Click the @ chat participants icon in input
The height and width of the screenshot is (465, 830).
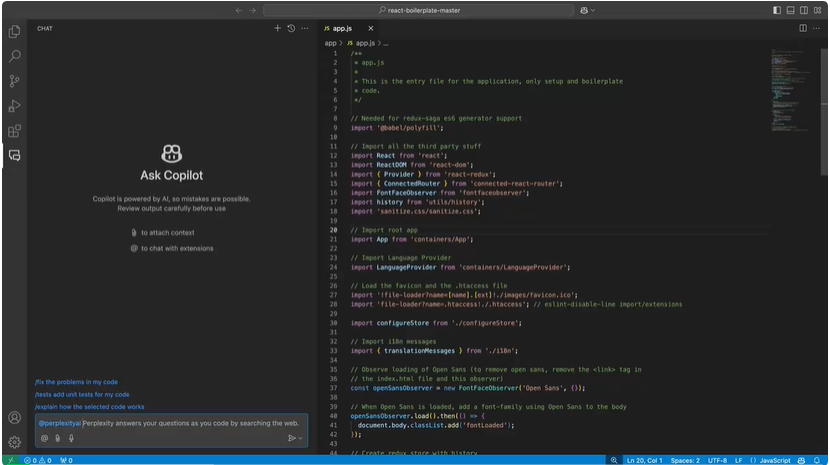point(44,438)
